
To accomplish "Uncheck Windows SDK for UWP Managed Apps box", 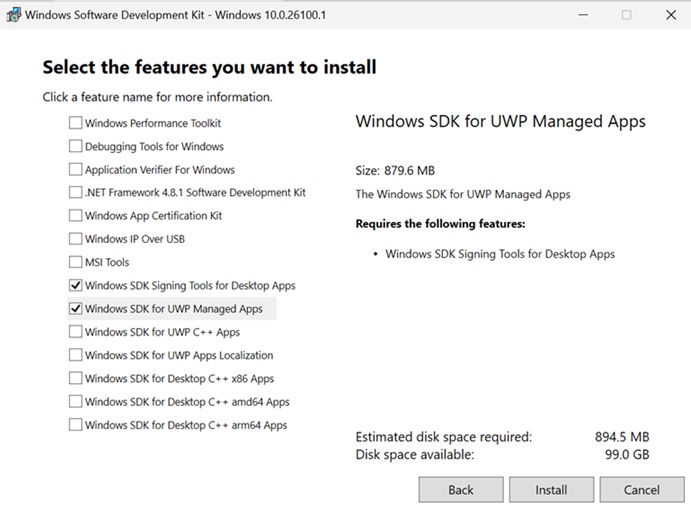I will click(75, 309).
